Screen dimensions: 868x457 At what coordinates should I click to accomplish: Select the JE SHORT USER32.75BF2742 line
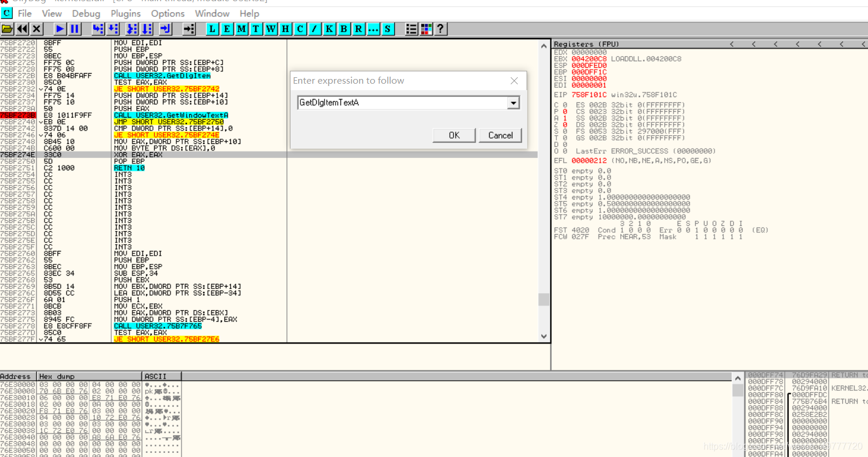[166, 89]
